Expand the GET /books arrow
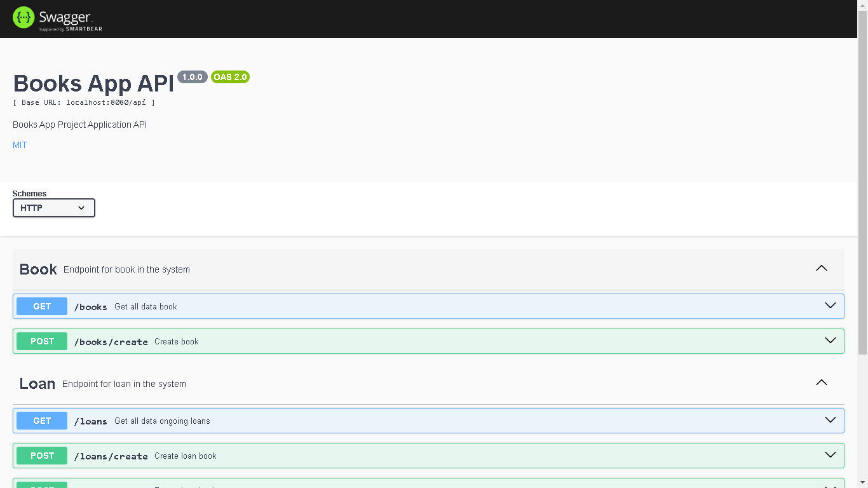 (x=831, y=306)
